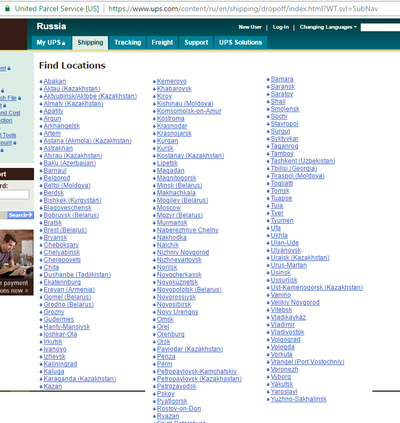Click the sidebar Search button
The width and height of the screenshot is (400, 423).
pyautogui.click(x=20, y=215)
